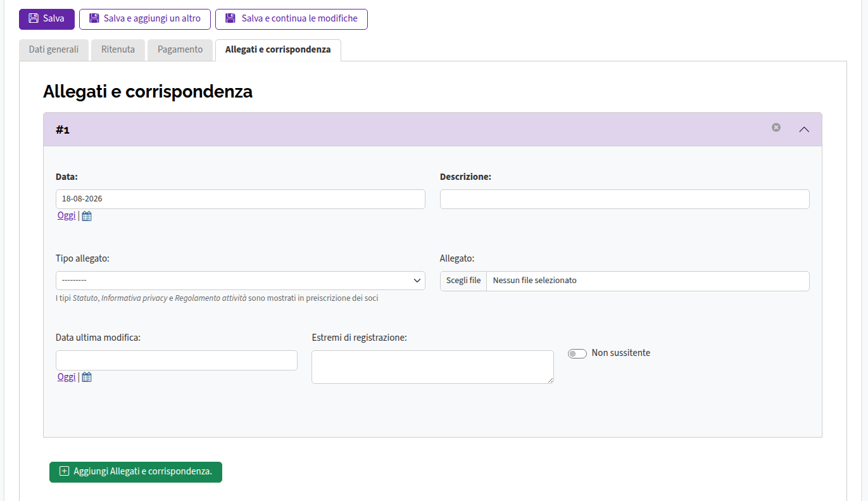Click Aggiungi Allegati e corrispondenza button
The height and width of the screenshot is (501, 868).
pos(135,472)
